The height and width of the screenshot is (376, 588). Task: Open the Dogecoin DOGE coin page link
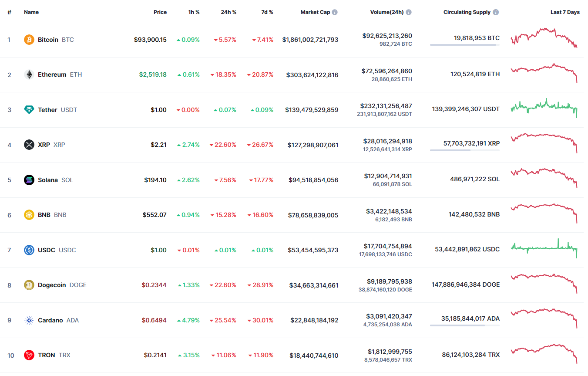point(62,285)
